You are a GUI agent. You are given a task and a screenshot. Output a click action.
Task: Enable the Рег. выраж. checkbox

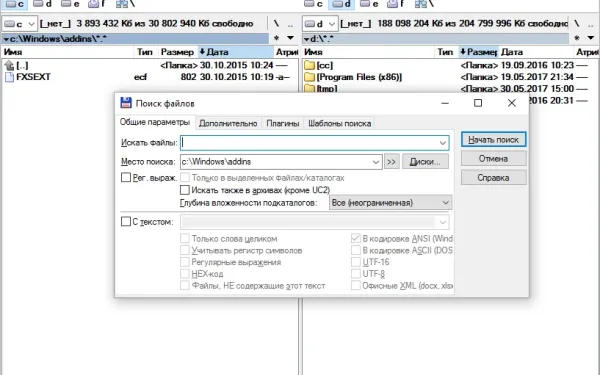tap(126, 178)
